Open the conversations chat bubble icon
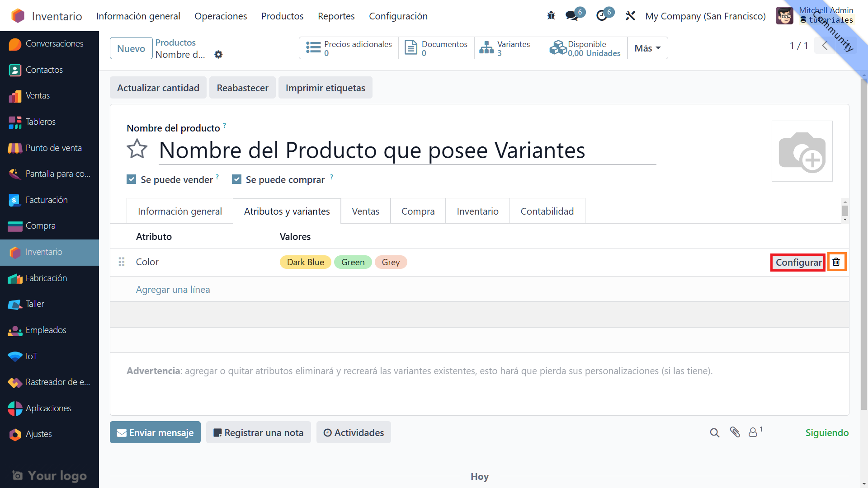Image resolution: width=868 pixels, height=488 pixels. click(x=572, y=16)
